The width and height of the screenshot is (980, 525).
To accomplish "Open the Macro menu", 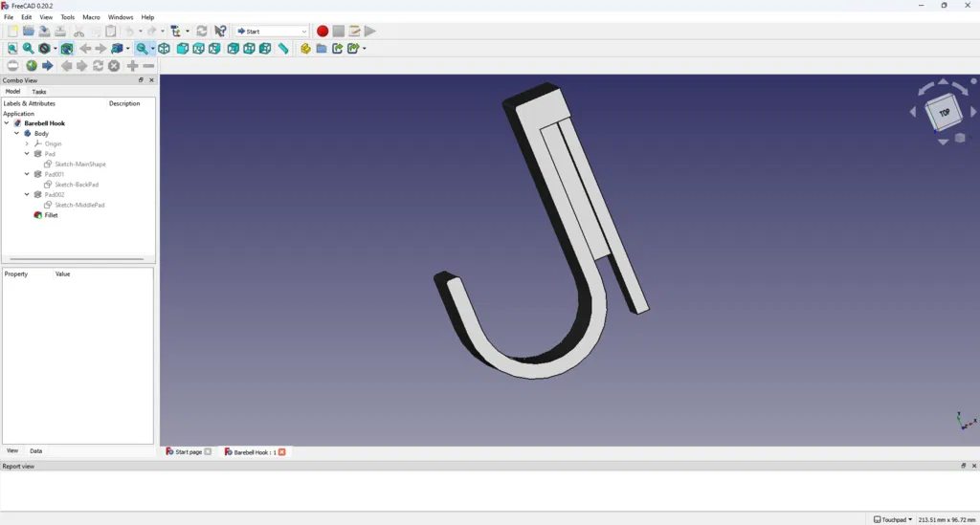I will click(91, 17).
